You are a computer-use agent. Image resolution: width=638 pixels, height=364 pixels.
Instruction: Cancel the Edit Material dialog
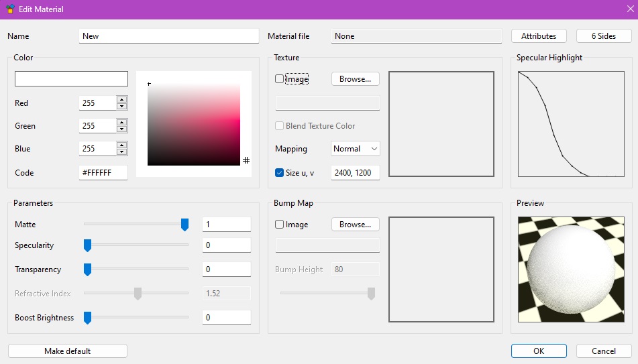[604, 351]
